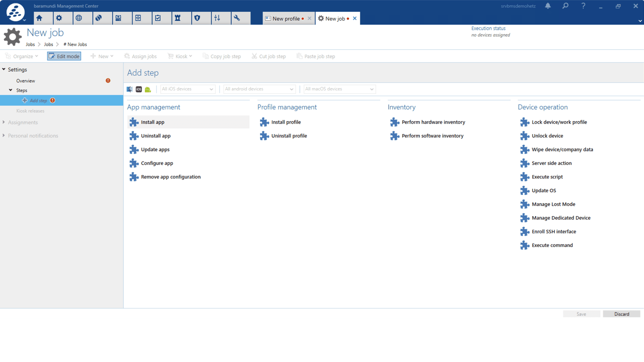
Task: Toggle the Android platform filter icon
Action: 148,89
